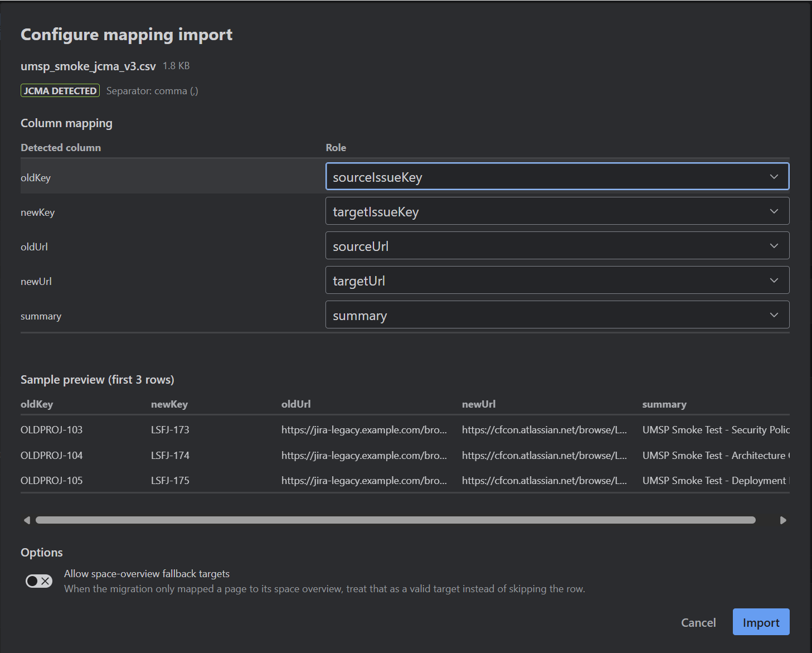Click the Configure mapping import title
The height and width of the screenshot is (653, 812).
point(127,35)
